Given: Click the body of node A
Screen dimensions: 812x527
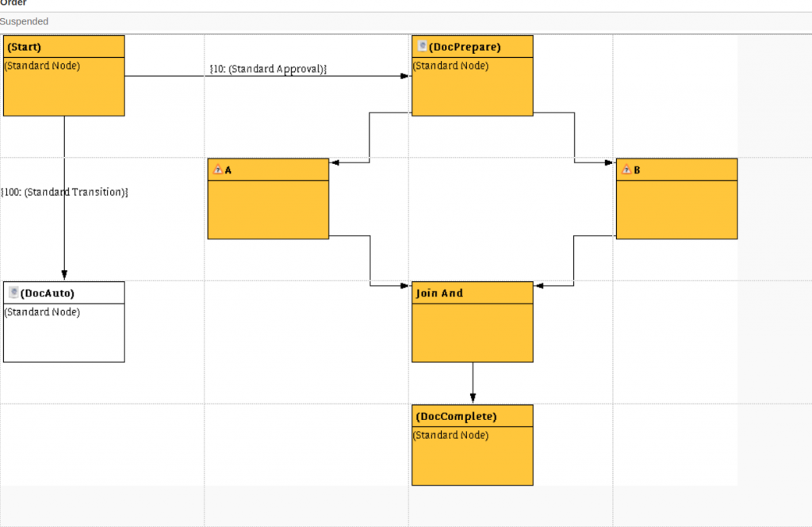Looking at the screenshot, I should [268, 210].
